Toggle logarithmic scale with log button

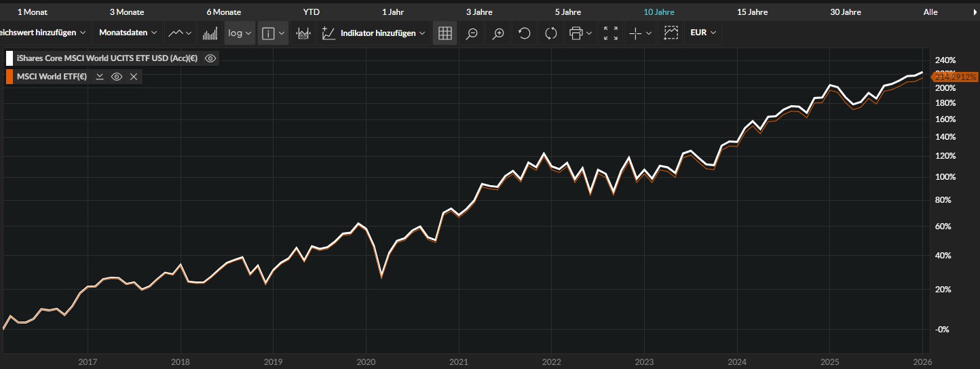point(240,33)
